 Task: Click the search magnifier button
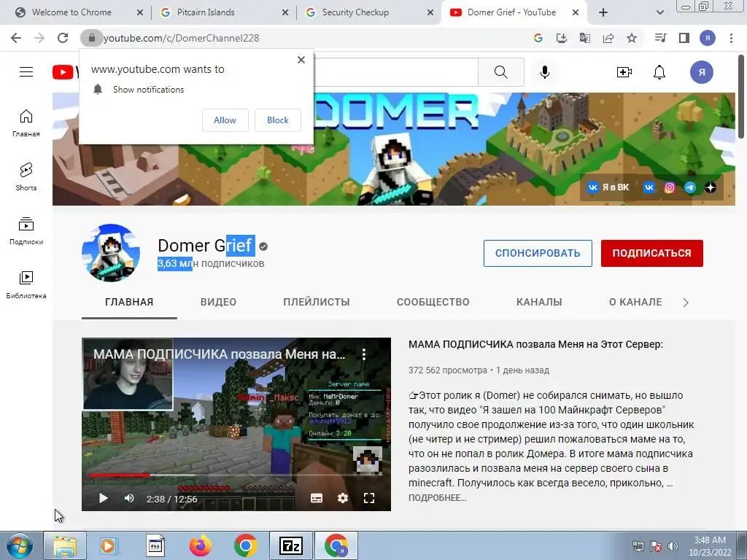coord(500,72)
